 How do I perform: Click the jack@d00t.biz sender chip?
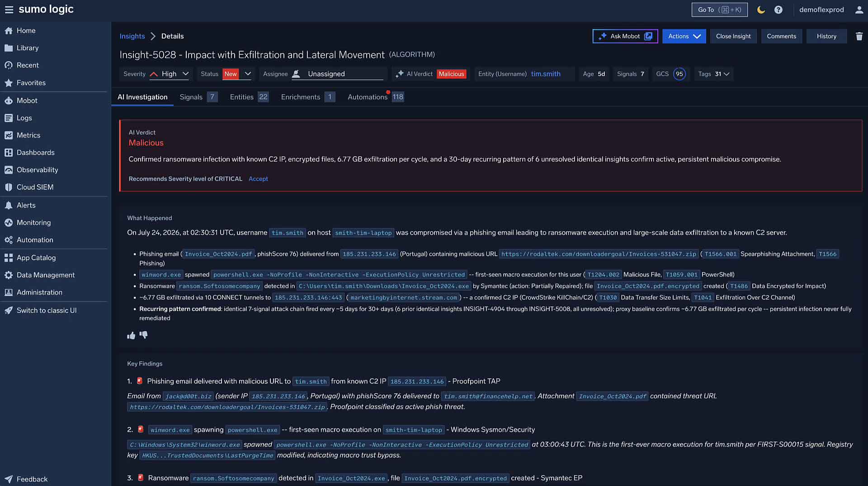188,396
